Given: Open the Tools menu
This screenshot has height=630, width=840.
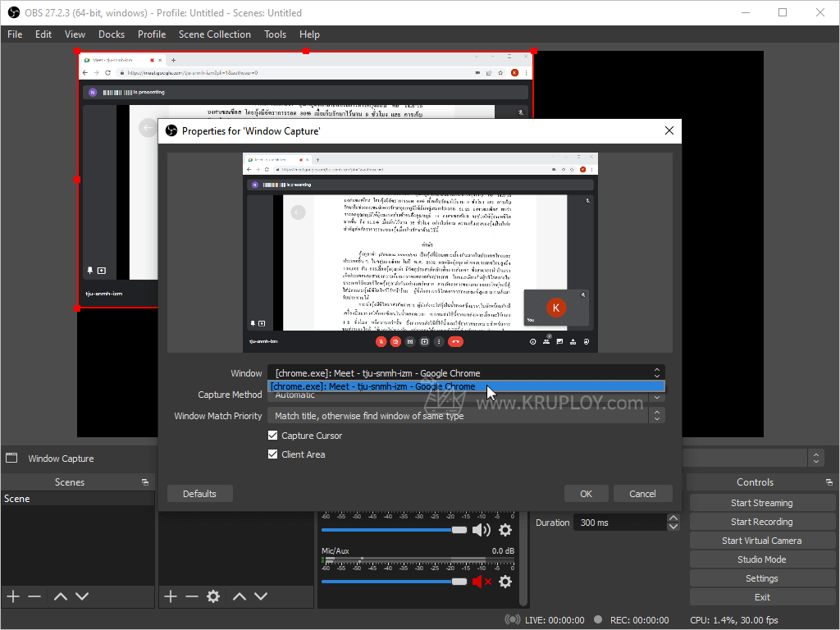Looking at the screenshot, I should (x=276, y=34).
